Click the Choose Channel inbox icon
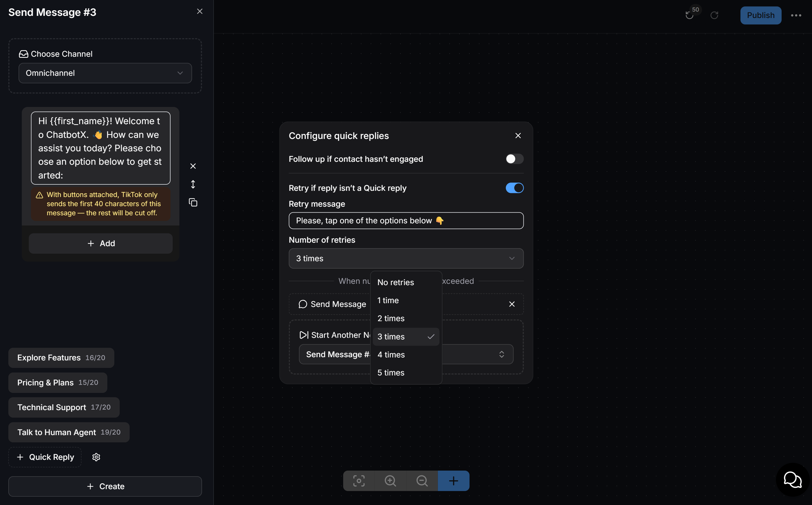This screenshot has height=505, width=812. pyautogui.click(x=23, y=54)
